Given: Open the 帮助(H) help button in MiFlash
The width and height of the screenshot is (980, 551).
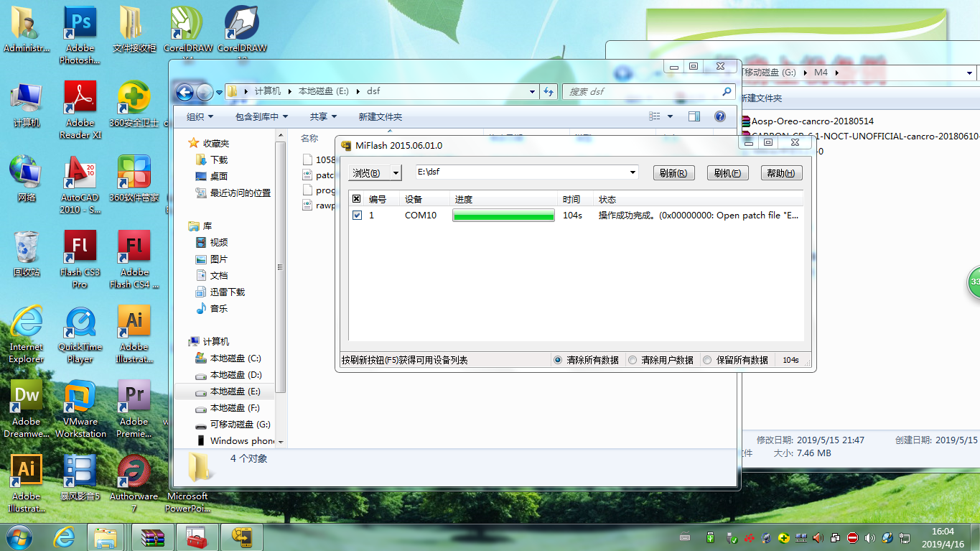Looking at the screenshot, I should click(781, 173).
